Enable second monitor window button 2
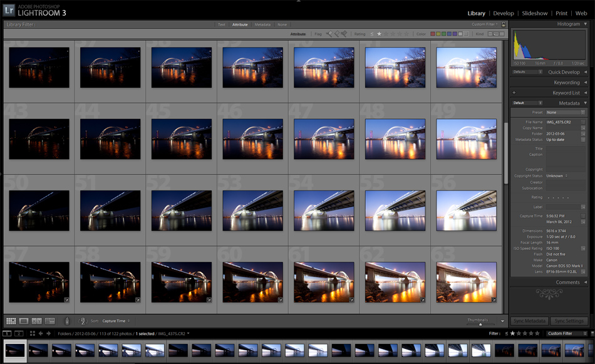This screenshot has width=595, height=364. (19, 334)
